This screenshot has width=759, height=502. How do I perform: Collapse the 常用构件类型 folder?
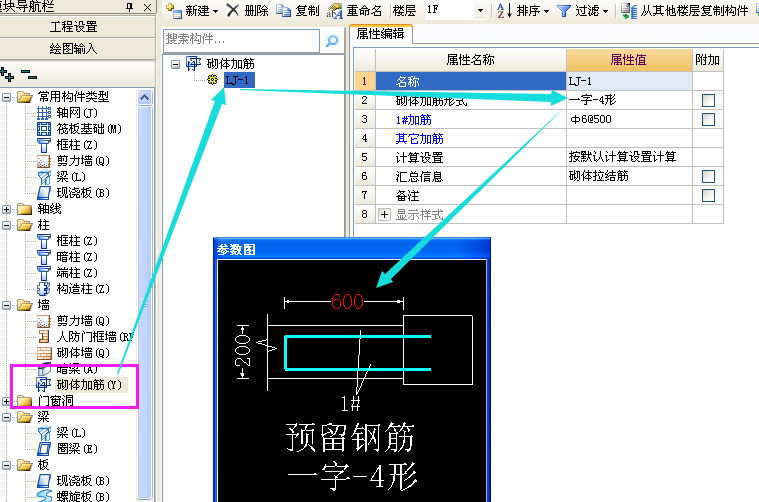[x=6, y=97]
